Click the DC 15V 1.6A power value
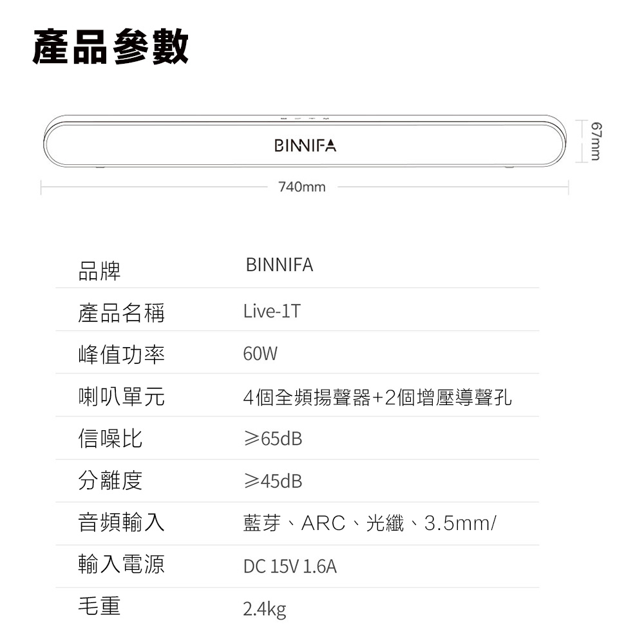Screen dimensions: 644x644 [290, 567]
